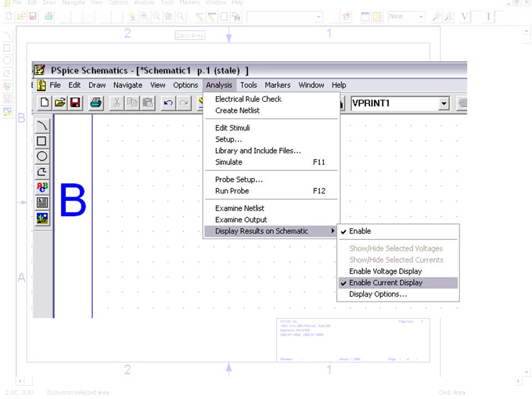
Task: Toggle the checked Enable item in submenu
Action: (398, 231)
